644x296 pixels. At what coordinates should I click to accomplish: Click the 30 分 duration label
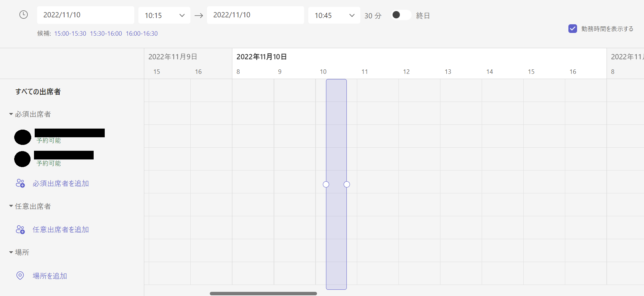tap(373, 16)
